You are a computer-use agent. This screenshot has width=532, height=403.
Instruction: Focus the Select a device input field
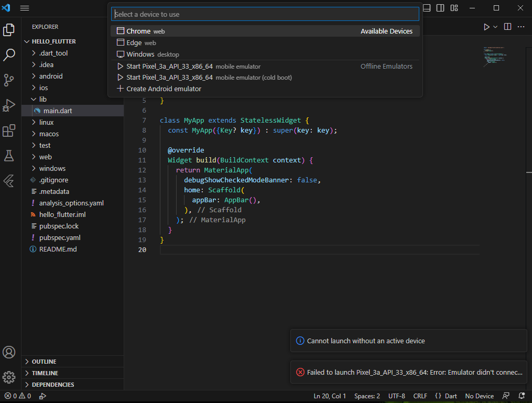coord(265,14)
